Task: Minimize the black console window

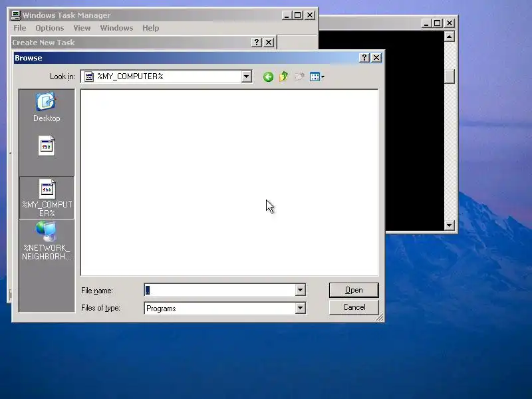Action: 426,23
